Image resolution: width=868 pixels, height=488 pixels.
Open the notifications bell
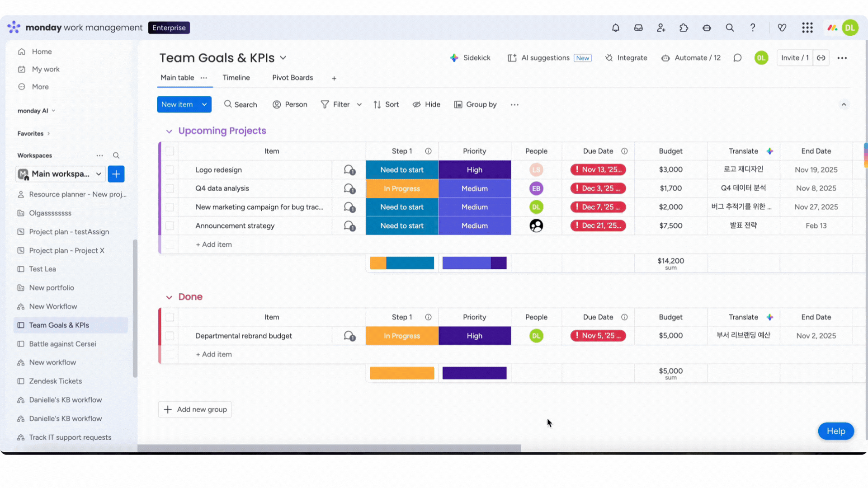[x=615, y=28]
